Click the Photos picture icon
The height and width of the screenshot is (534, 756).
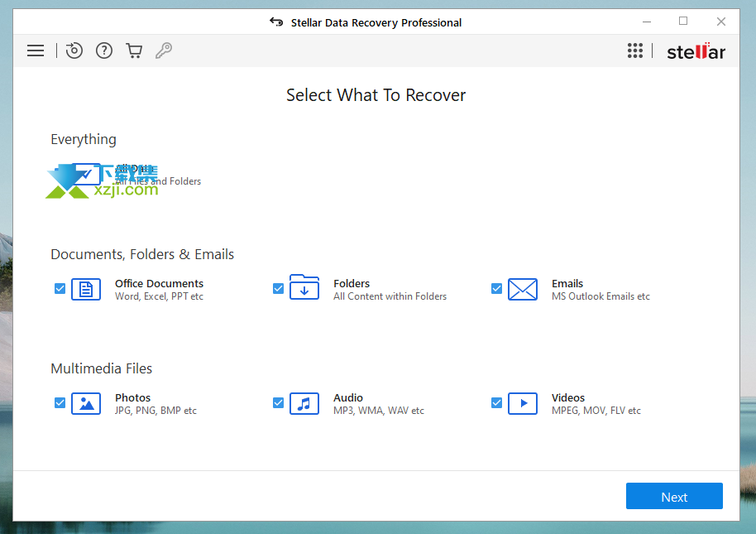[86, 404]
